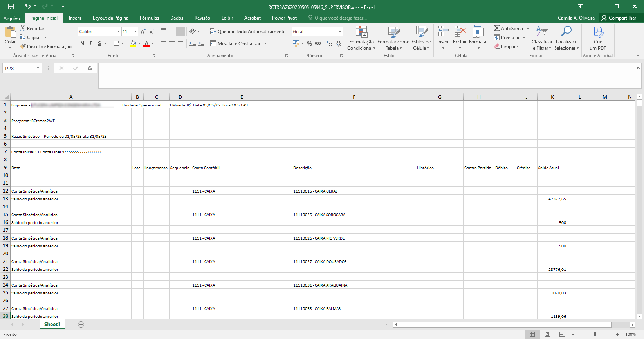Image resolution: width=644 pixels, height=339 pixels.
Task: Switch to the Fórmulas tab
Action: (149, 18)
